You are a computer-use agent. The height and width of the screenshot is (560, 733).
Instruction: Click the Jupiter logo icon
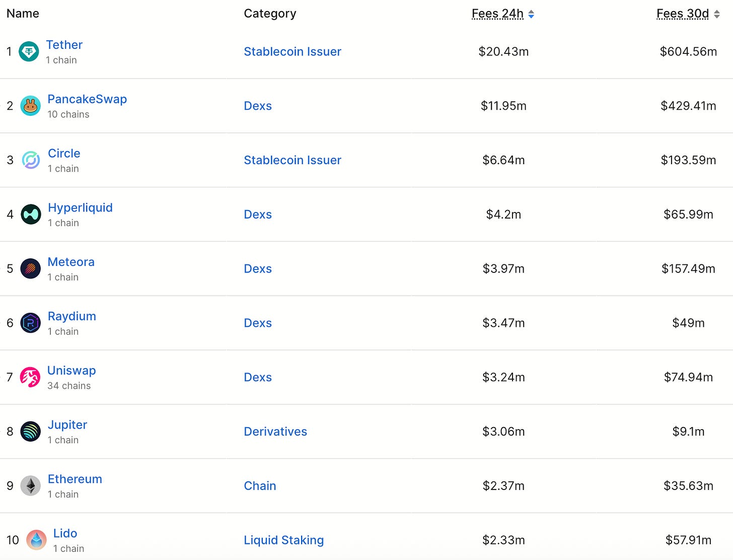click(x=30, y=432)
